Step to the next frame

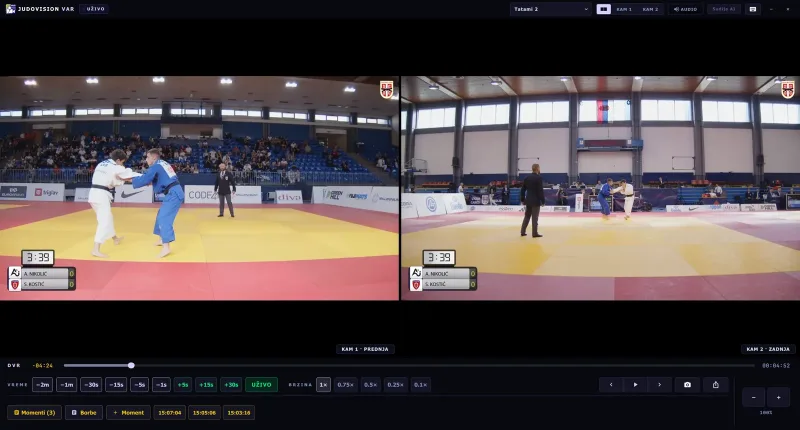click(x=660, y=385)
